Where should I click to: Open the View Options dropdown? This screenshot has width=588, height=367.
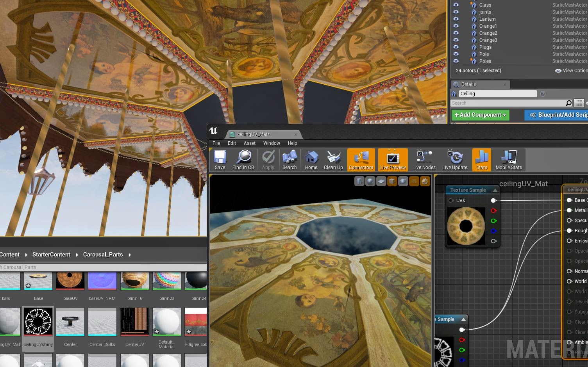coord(572,71)
